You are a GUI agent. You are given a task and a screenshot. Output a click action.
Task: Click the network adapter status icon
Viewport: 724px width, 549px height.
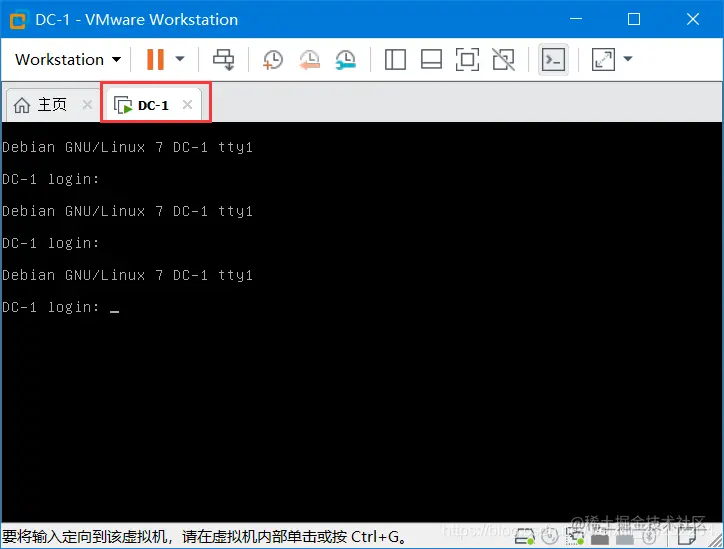pyautogui.click(x=574, y=538)
